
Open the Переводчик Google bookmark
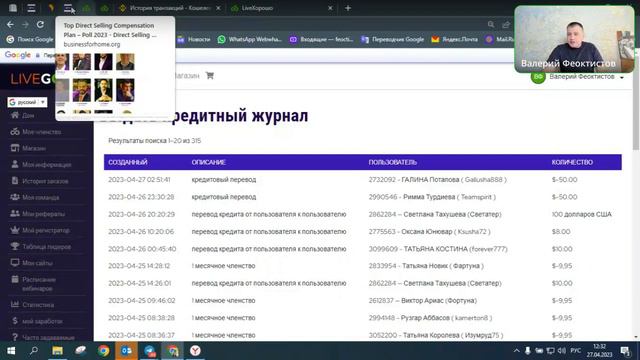click(x=393, y=39)
